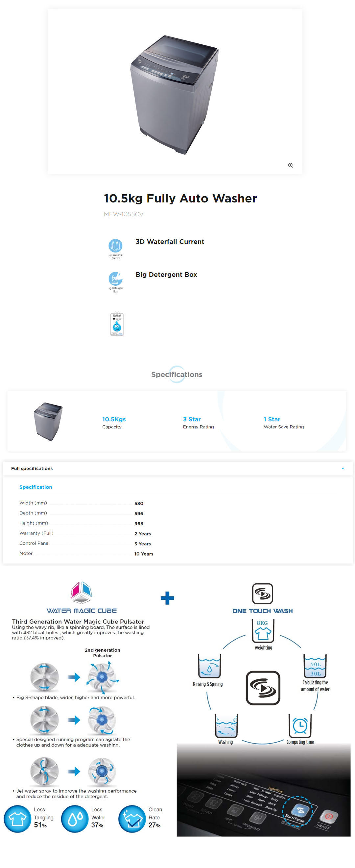Select the Specification section tab
Viewport: 355px width, 868px height.
point(36,487)
